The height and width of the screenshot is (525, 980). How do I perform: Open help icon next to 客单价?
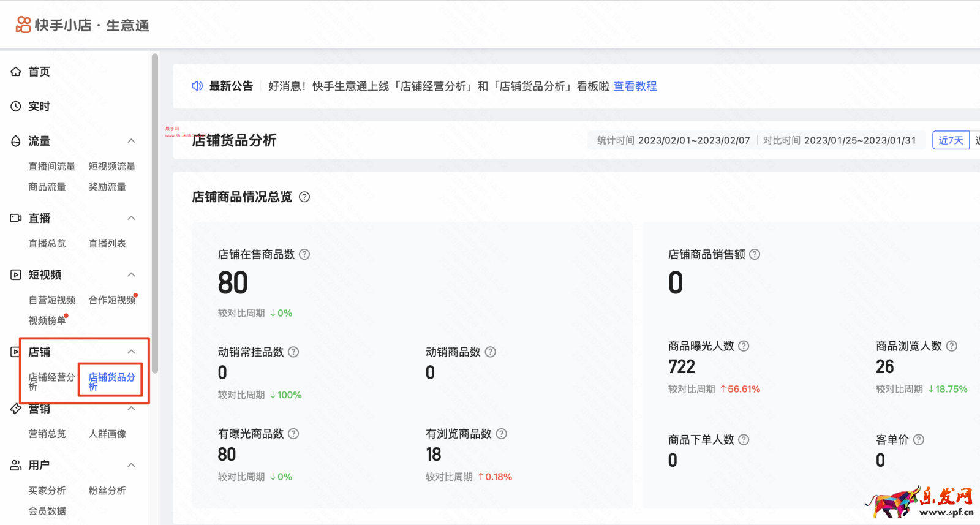point(919,440)
